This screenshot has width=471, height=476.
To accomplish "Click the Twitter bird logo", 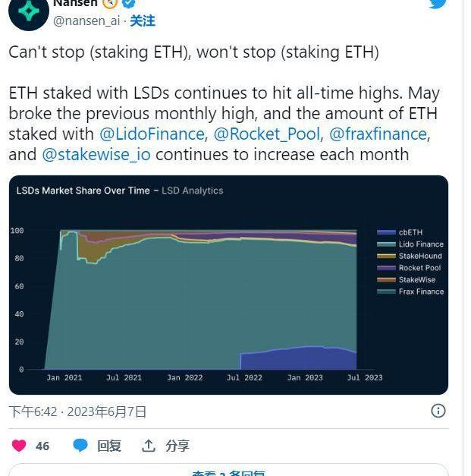I will pyautogui.click(x=438, y=4).
